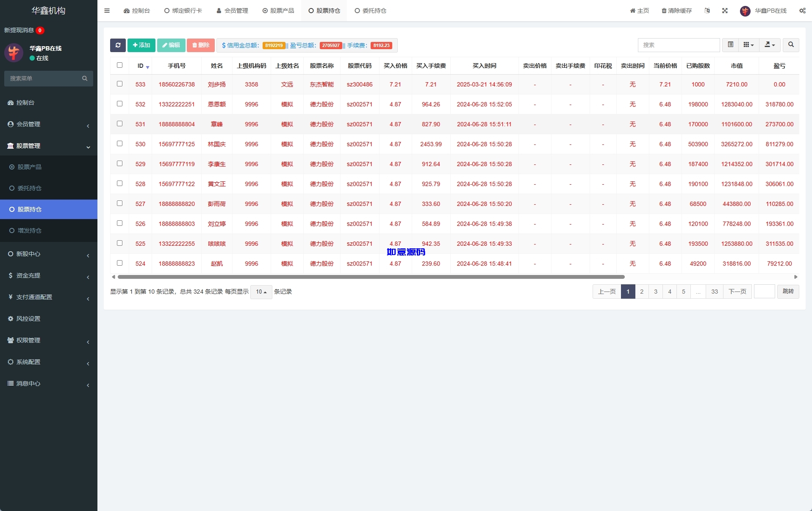
Task: Open 风控设置 in sidebar
Action: pos(49,319)
